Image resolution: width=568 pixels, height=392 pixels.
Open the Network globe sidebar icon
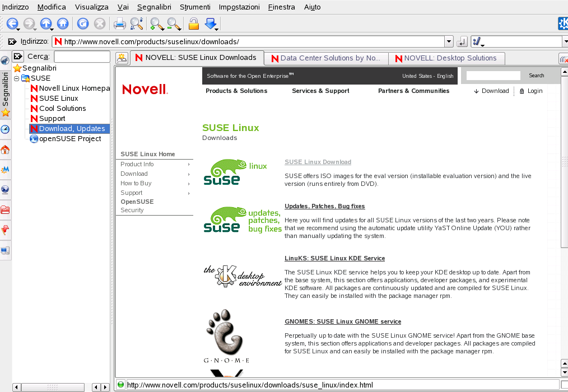[5, 189]
